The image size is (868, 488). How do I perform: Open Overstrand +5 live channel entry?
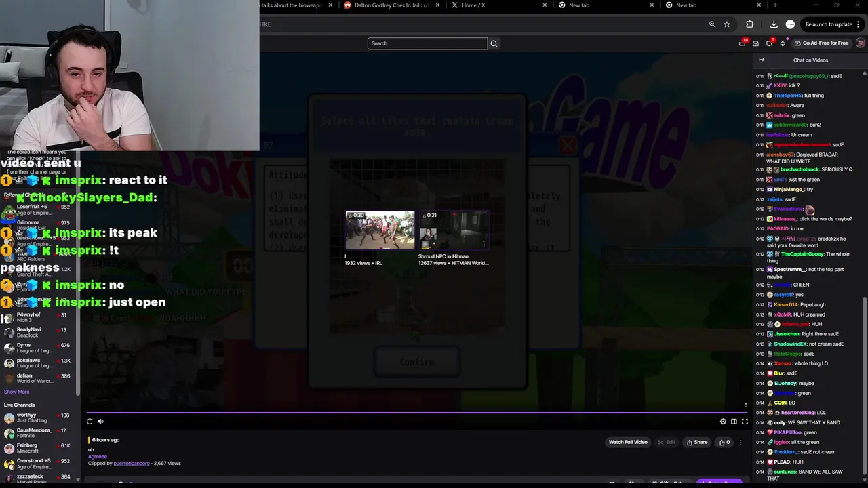(39, 464)
